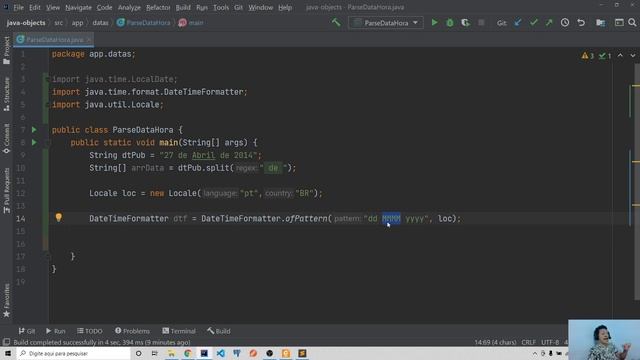Click the Windows Start button

[8, 353]
